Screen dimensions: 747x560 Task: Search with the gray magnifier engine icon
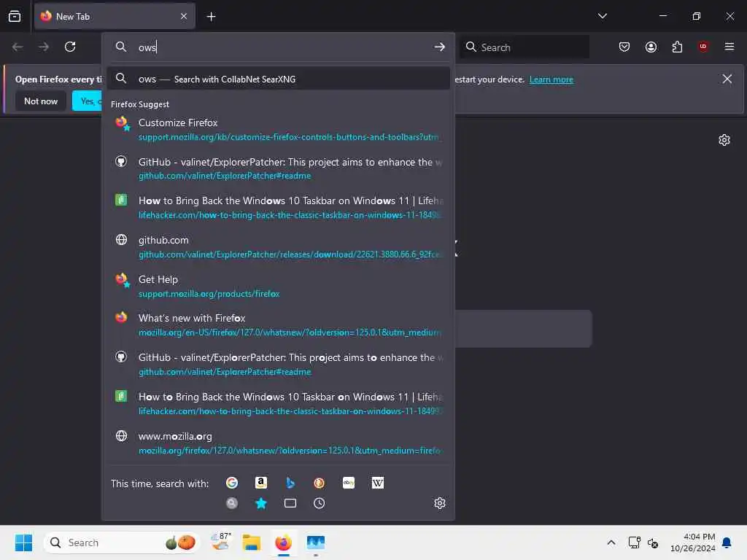pyautogui.click(x=232, y=503)
